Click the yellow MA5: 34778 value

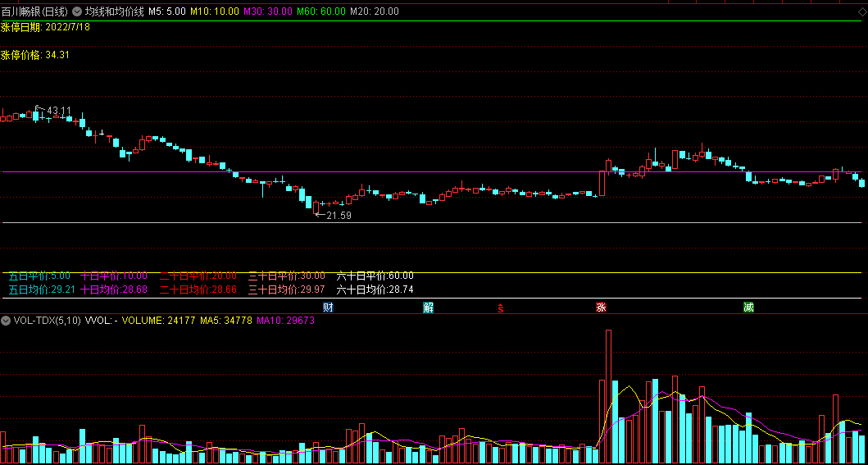226,320
